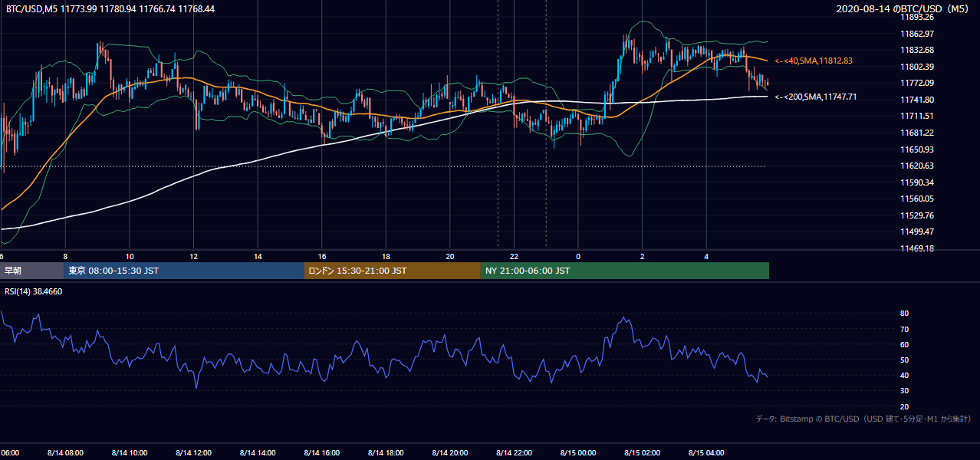Click the bottom date label 8/15 02:00
980x460 pixels.
643,452
